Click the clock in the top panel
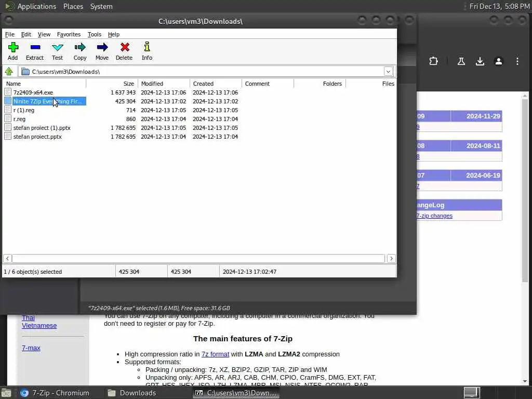 (x=499, y=6)
